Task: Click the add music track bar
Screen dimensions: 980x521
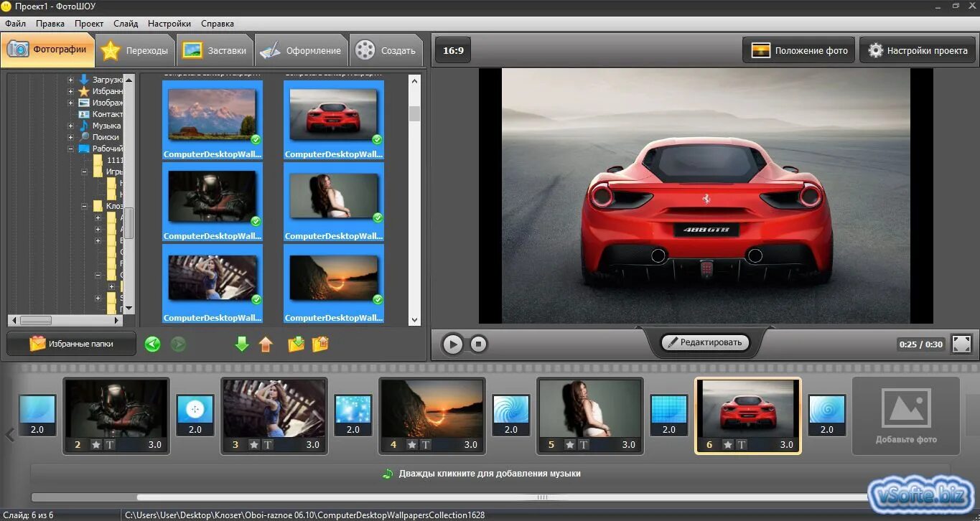Action: tap(490, 474)
